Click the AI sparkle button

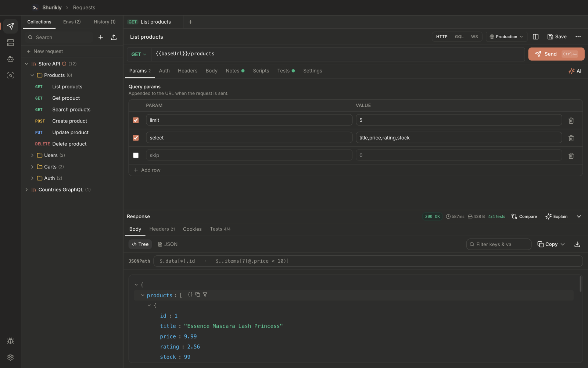(x=575, y=71)
